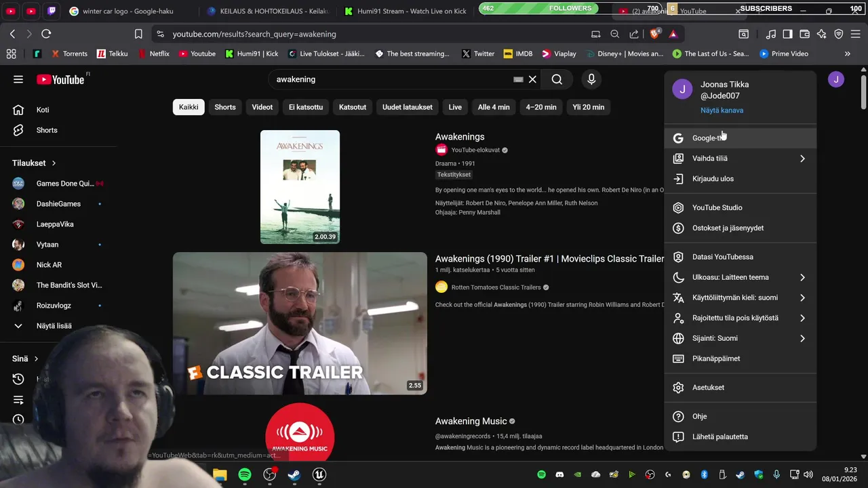
Task: Open Spotify in the system tray
Action: pyautogui.click(x=541, y=474)
